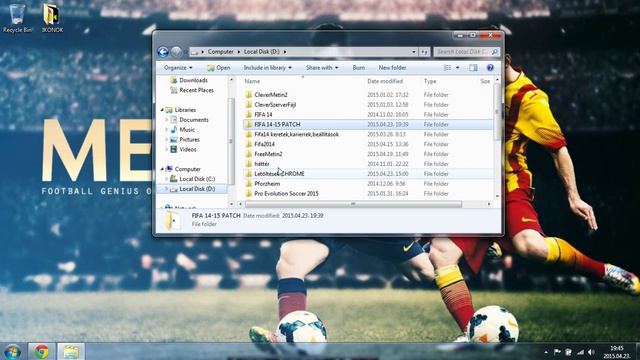Open the network signal tray icon
Image resolution: width=640 pixels, height=360 pixels.
click(x=580, y=352)
